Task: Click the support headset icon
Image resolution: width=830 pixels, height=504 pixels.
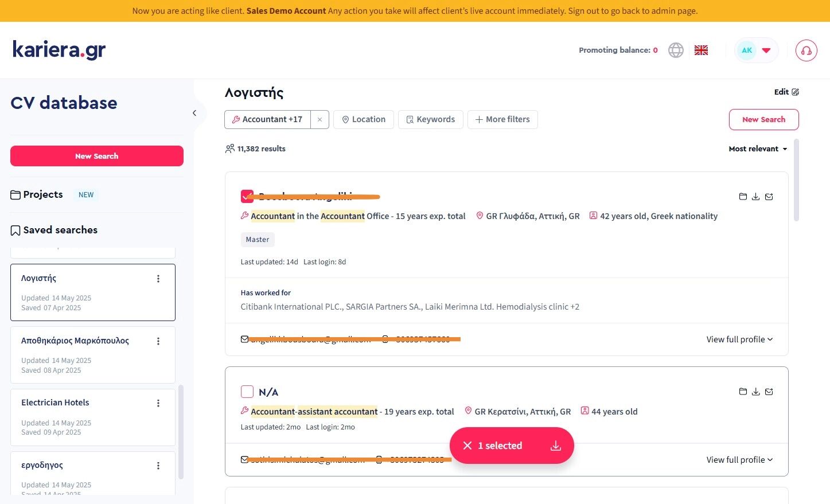Action: point(806,50)
